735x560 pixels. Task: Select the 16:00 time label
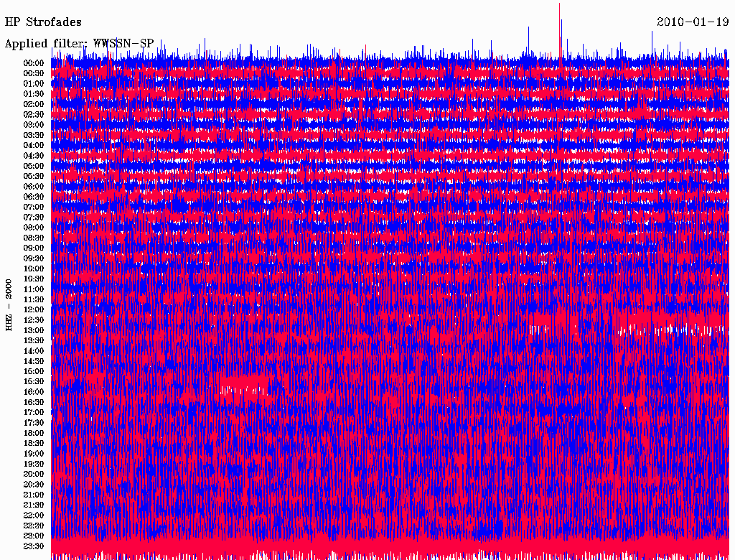pyautogui.click(x=34, y=392)
